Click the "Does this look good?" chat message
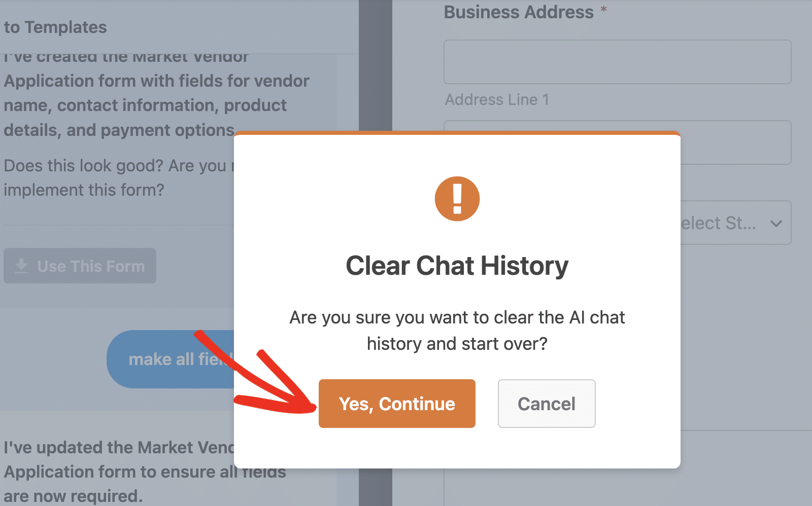 [x=117, y=177]
